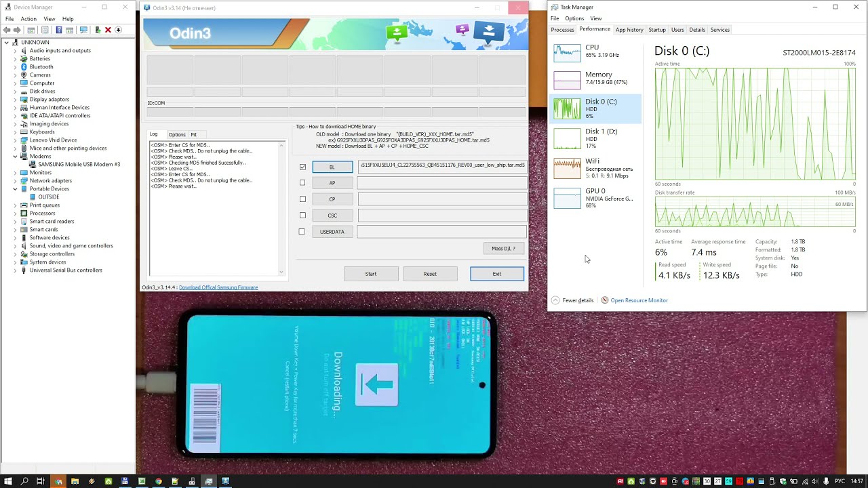The height and width of the screenshot is (488, 868).
Task: Expand the Keyboards node
Action: coord(15,131)
